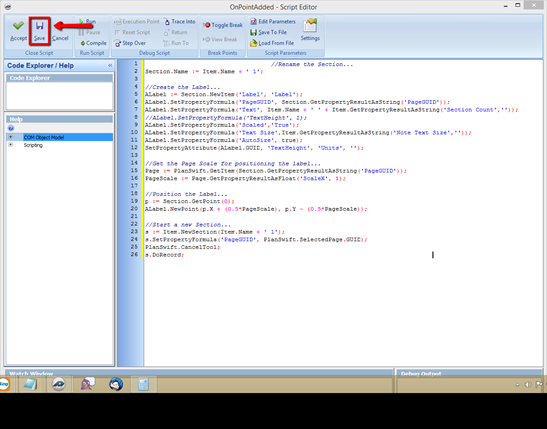The image size is (547, 429).
Task: Click the Debug Output panel header
Action: click(x=470, y=372)
